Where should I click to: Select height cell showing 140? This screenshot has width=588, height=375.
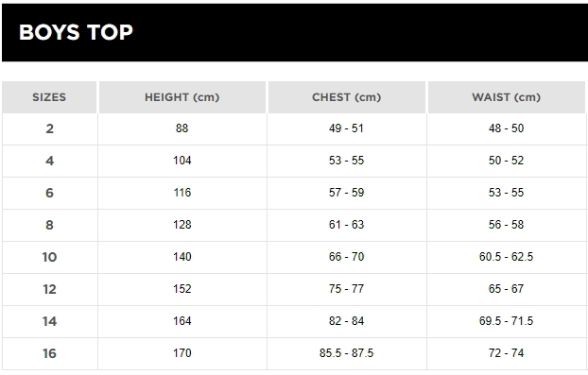[182, 257]
